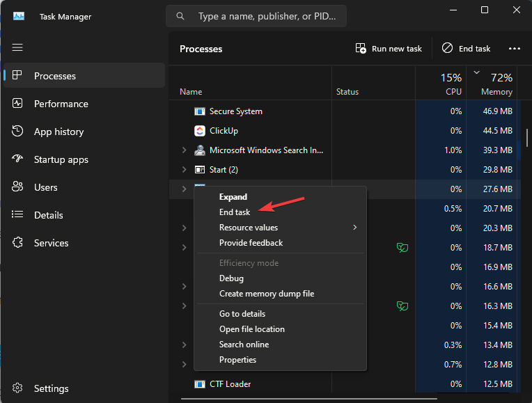
Task: Open Task Manager Settings
Action: [84, 388]
